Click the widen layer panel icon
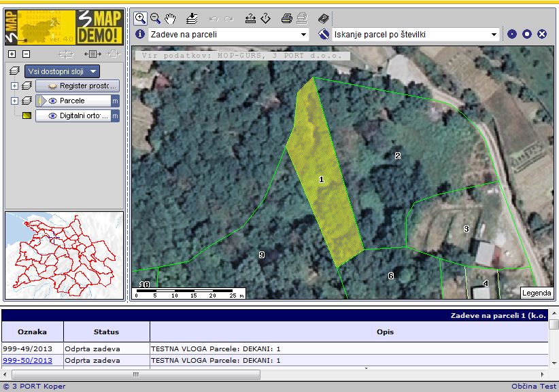559x392 pixels. pos(92,54)
